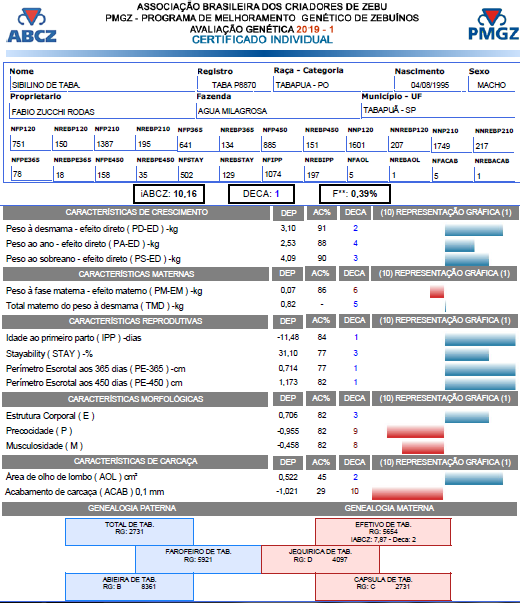Image resolution: width=520 pixels, height=603 pixels.
Task: Click the red bar for Musculosidade
Action: tap(423, 448)
